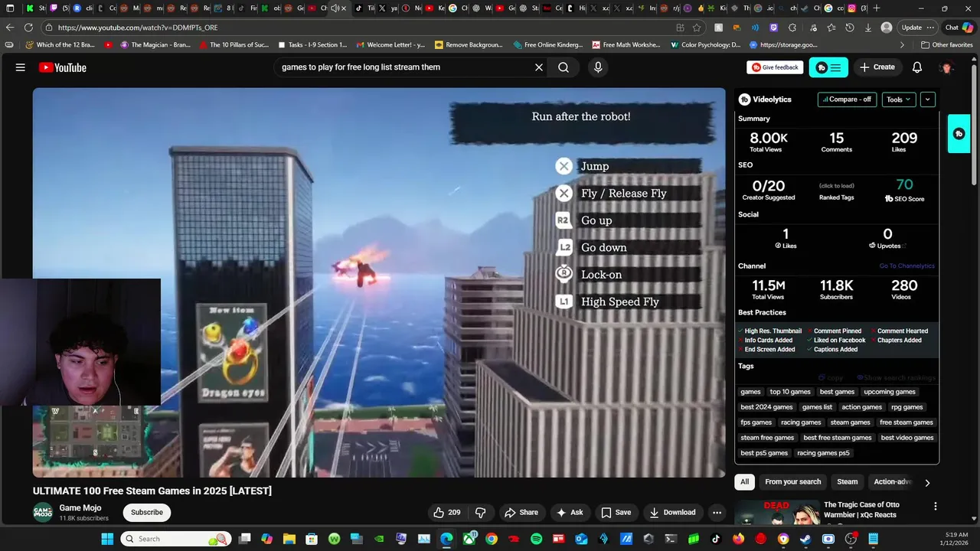Open the Other favorites folder
Viewport: 980px width, 551px height.
tap(946, 45)
